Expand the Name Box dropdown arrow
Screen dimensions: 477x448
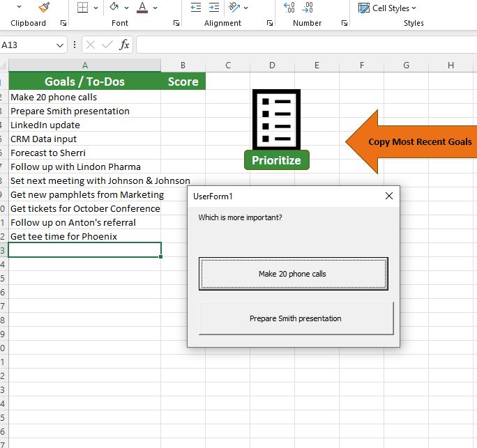[x=60, y=45]
